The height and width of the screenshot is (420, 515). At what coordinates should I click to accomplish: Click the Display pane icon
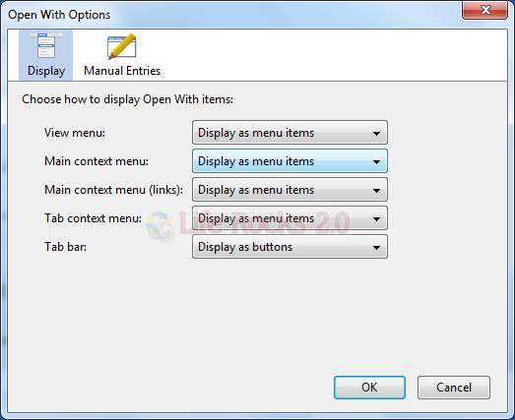[46, 46]
